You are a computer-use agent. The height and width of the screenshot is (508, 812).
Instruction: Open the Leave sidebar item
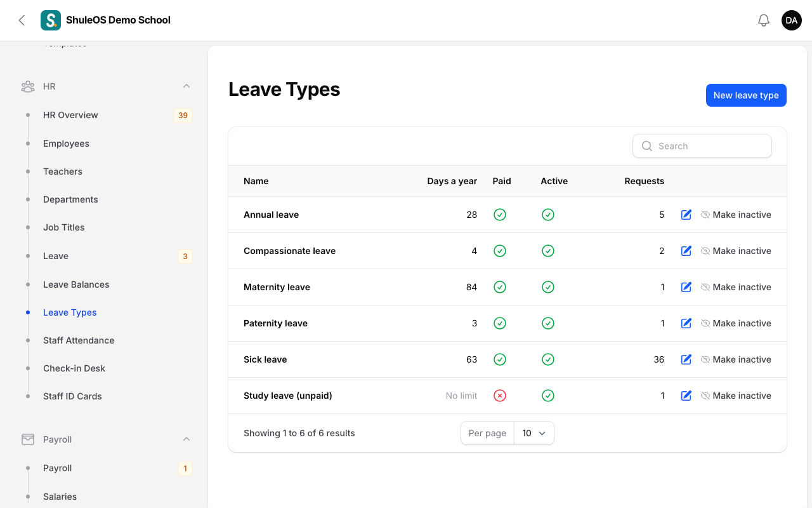pyautogui.click(x=106, y=256)
